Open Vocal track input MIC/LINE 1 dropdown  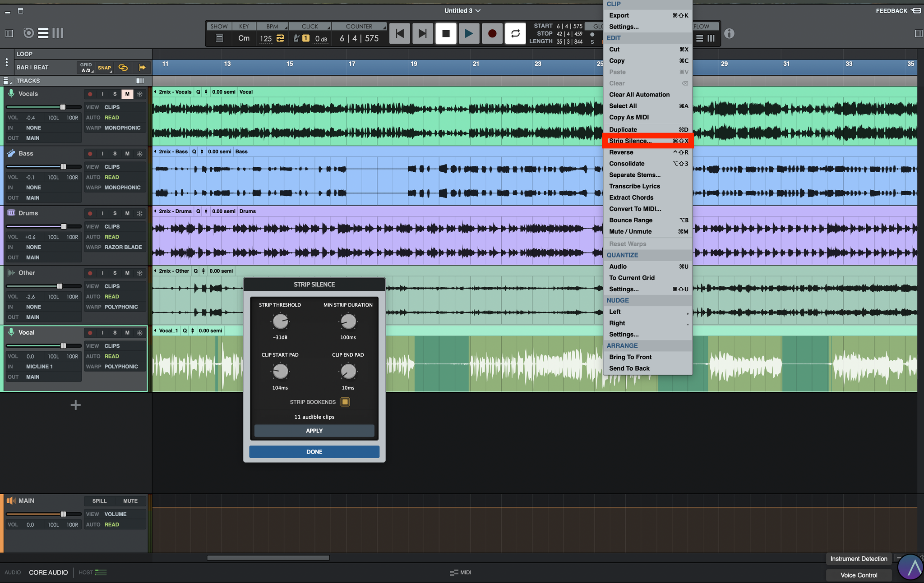click(40, 367)
